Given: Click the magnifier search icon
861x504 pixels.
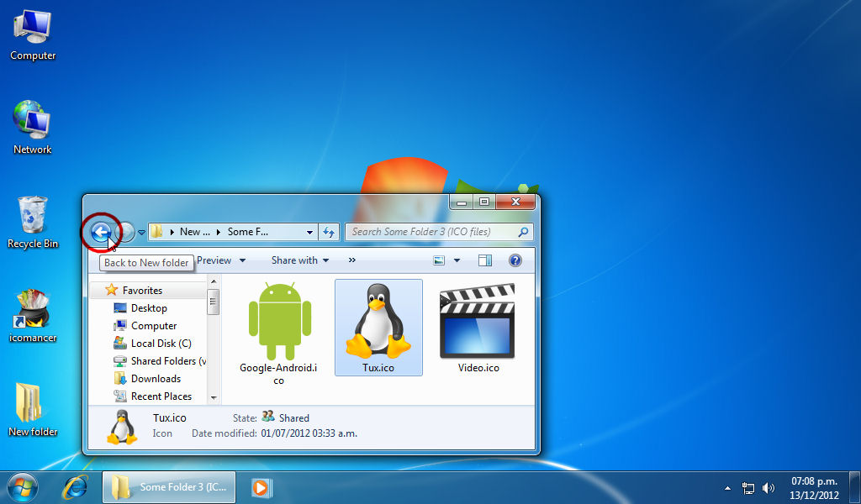Looking at the screenshot, I should [x=523, y=232].
